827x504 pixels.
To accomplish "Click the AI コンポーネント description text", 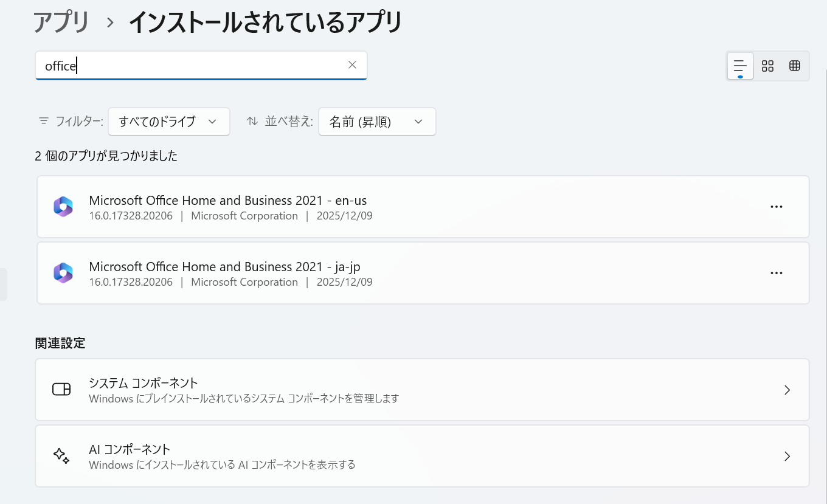I will tap(222, 465).
